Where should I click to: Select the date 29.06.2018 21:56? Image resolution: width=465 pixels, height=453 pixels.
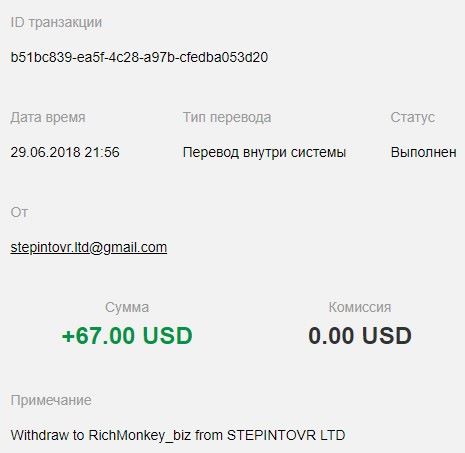(65, 152)
